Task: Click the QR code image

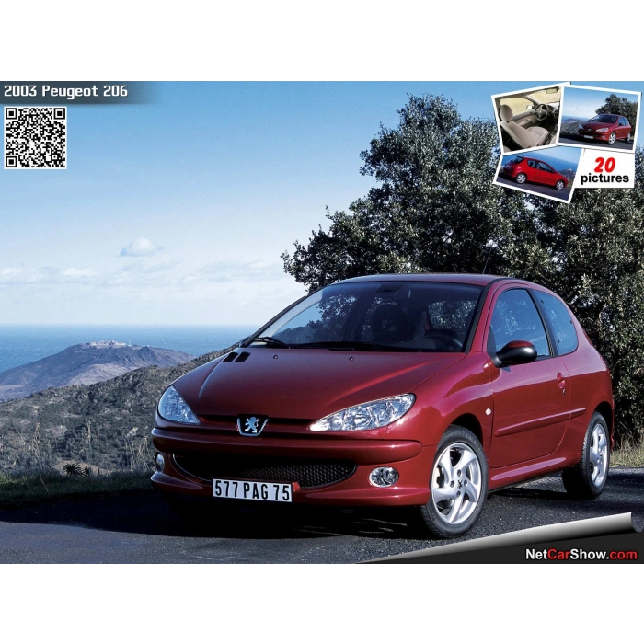Action: pyautogui.click(x=35, y=137)
